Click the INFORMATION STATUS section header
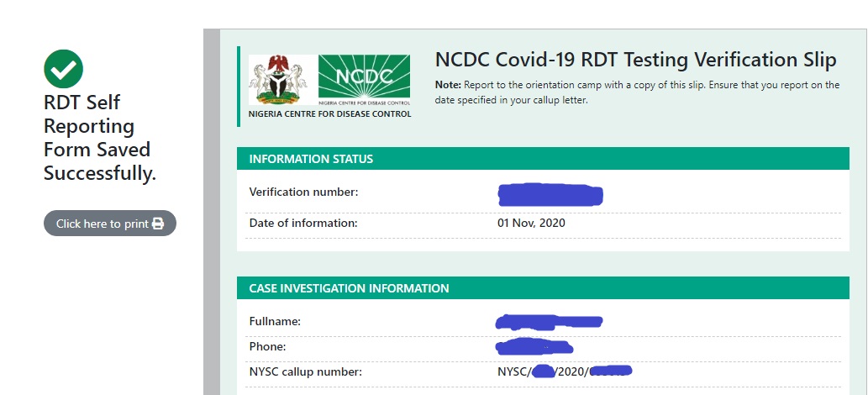This screenshot has width=868, height=395. click(543, 159)
